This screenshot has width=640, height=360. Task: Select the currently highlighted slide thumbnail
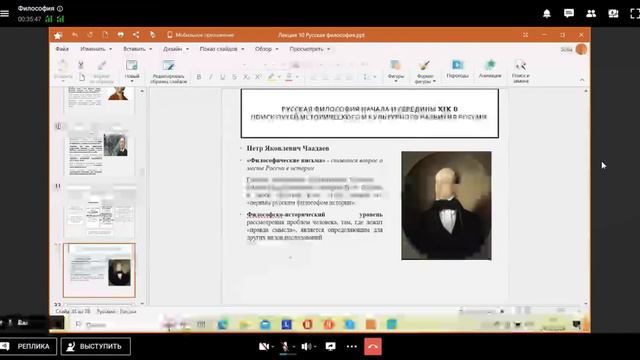(99, 270)
